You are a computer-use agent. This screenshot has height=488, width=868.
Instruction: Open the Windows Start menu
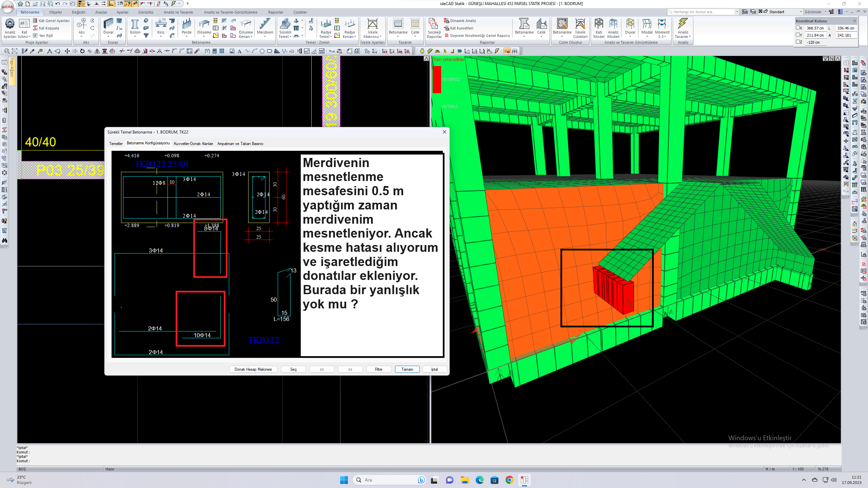click(x=344, y=480)
